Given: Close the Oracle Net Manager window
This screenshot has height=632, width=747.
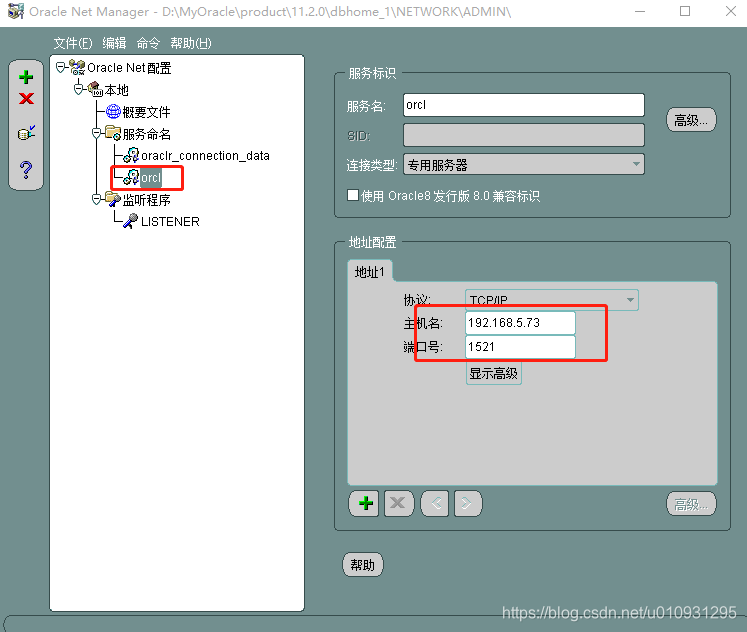Looking at the screenshot, I should coord(731,11).
